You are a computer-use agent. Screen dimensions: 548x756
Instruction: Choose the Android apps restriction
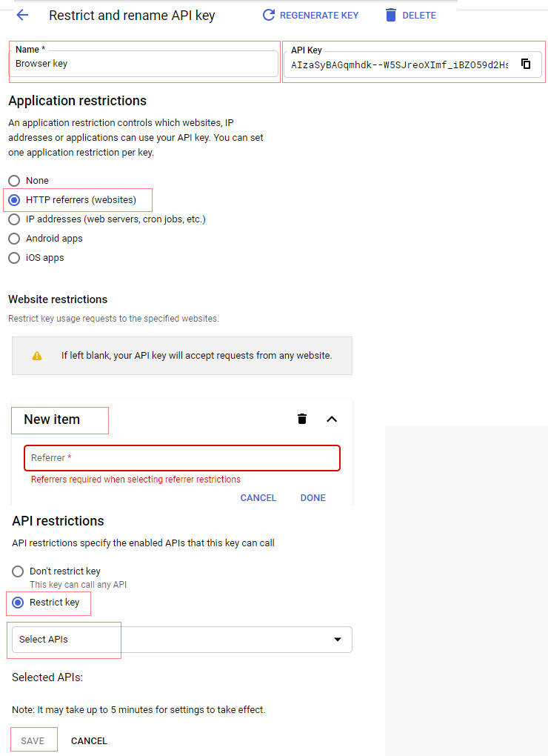(14, 239)
